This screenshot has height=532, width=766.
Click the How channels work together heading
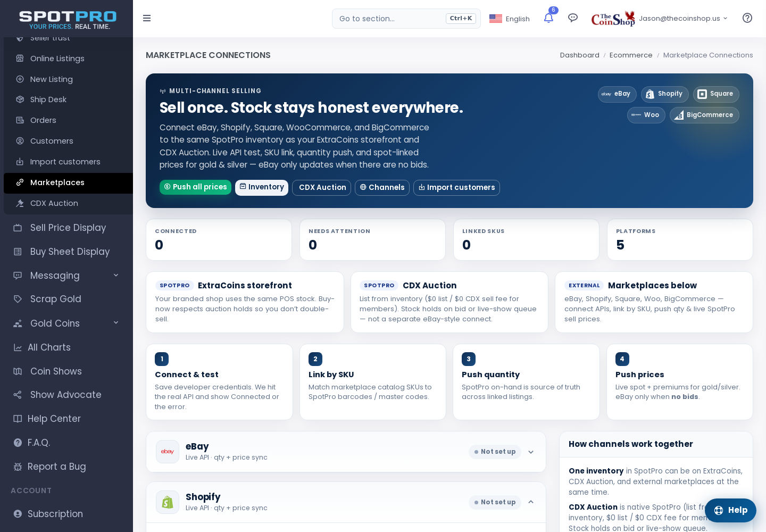pyautogui.click(x=630, y=444)
